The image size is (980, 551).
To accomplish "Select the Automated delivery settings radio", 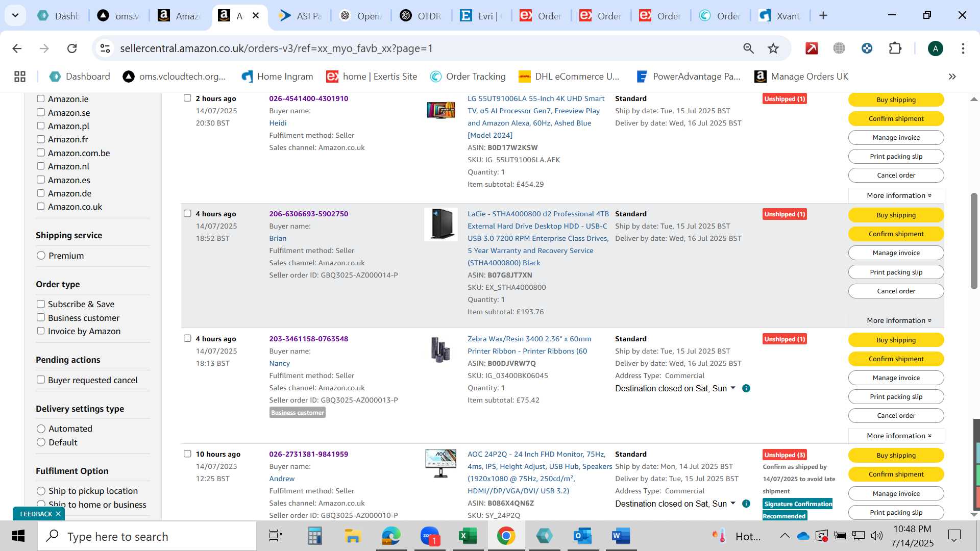I will click(41, 429).
